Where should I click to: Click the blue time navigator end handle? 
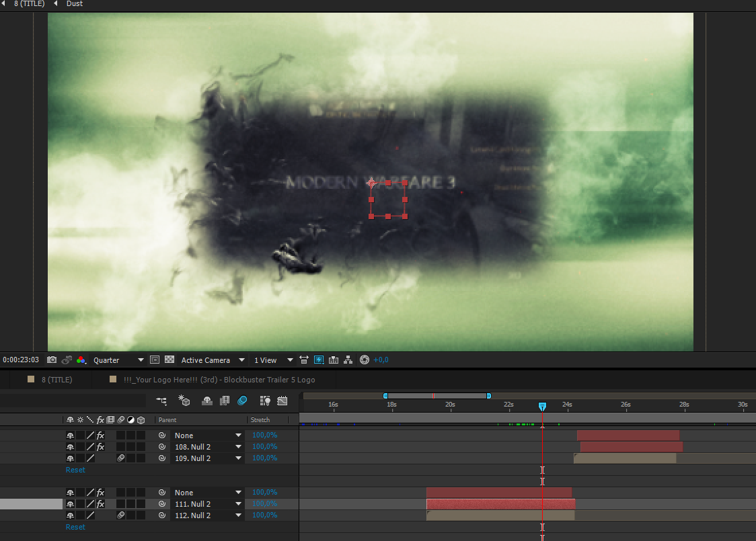[489, 396]
